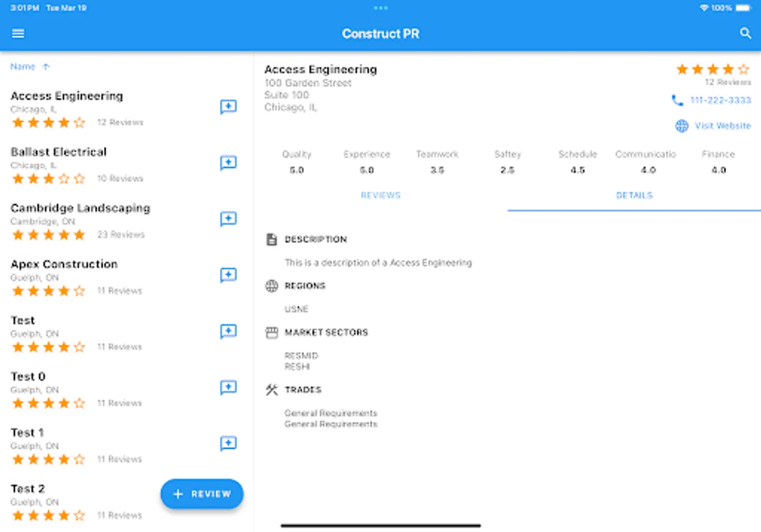
Task: Click the crossed-tools icon next to TRADES
Action: coord(271,390)
